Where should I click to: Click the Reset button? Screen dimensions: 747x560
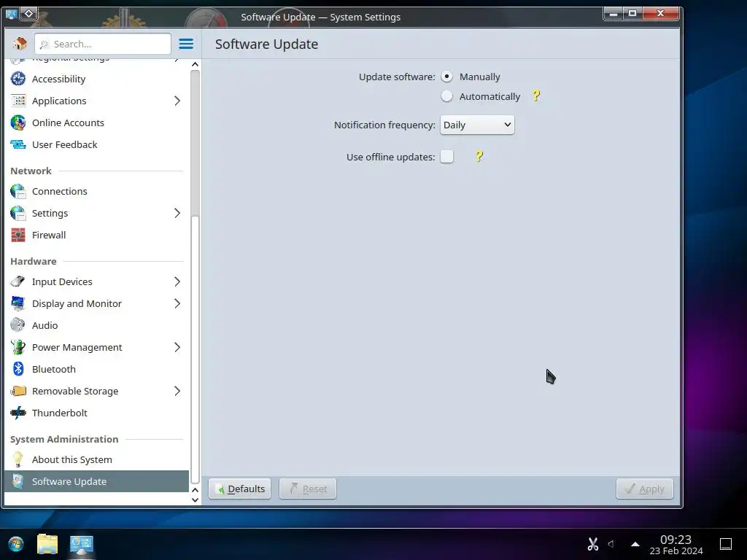[x=308, y=489]
